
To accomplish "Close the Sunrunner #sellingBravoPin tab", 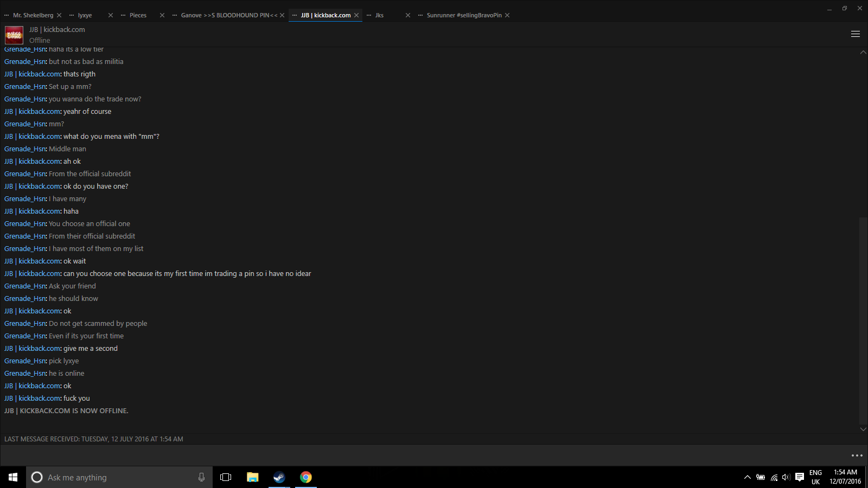I will click(x=507, y=15).
